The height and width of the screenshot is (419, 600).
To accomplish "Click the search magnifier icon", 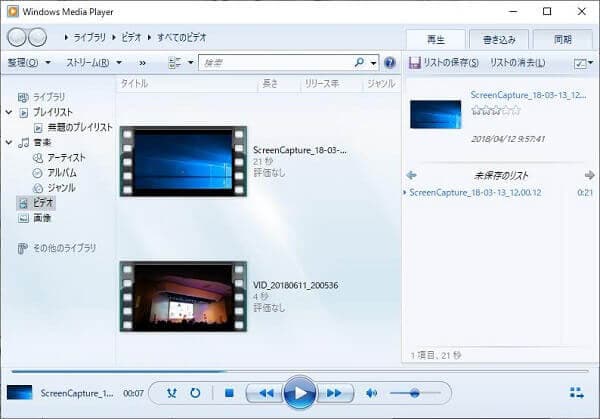I will click(359, 62).
